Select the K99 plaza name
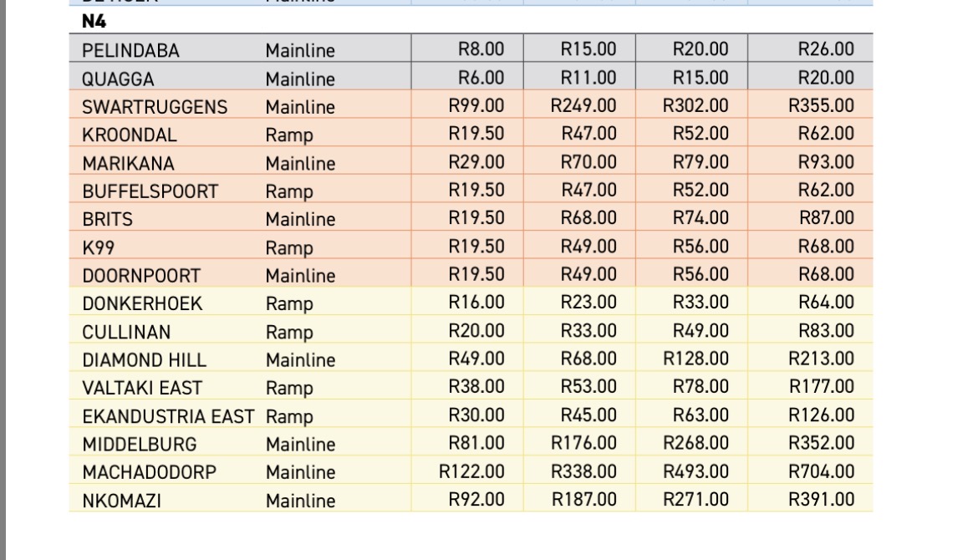The height and width of the screenshot is (560, 978). (98, 247)
